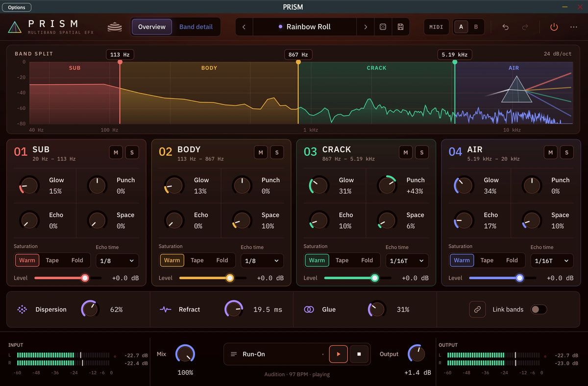Screen dimensions: 588x386
Task: Click the PRISM triangle logo icon
Action: pos(15,27)
